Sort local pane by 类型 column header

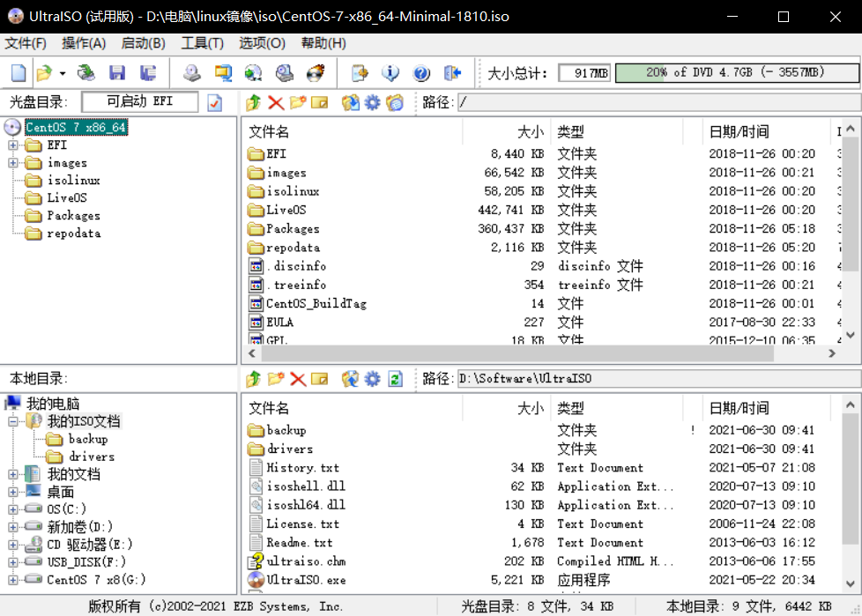(617, 408)
